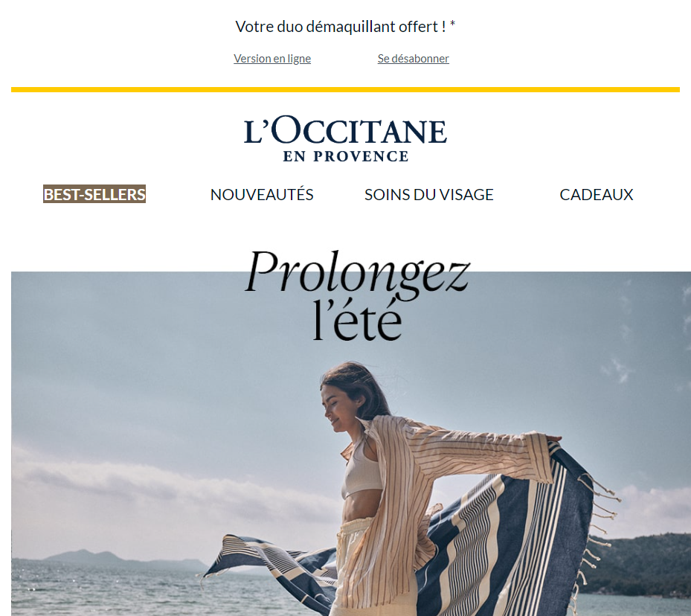
Task: Click the woman's outstretched hand holding the towel
Action: pos(553,438)
